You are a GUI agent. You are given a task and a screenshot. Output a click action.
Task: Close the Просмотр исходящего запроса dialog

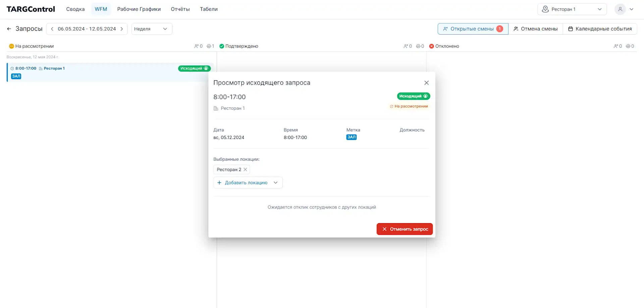pos(426,83)
